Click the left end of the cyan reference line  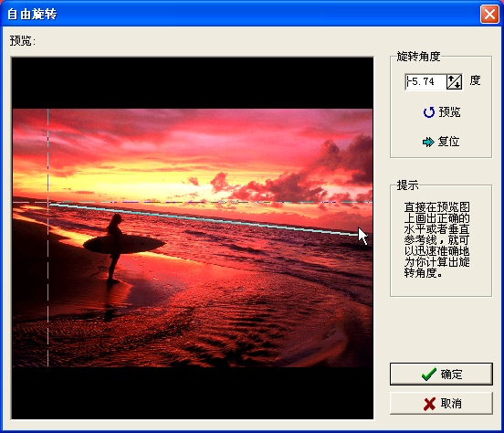50,204
